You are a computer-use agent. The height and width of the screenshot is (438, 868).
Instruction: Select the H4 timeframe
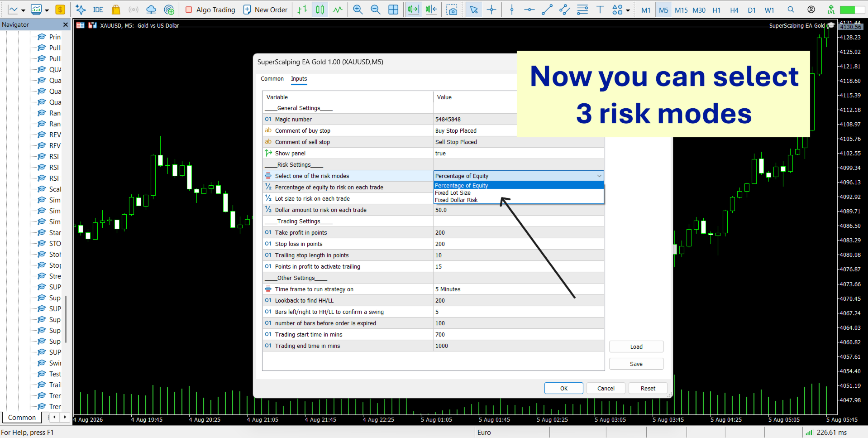[x=734, y=10]
